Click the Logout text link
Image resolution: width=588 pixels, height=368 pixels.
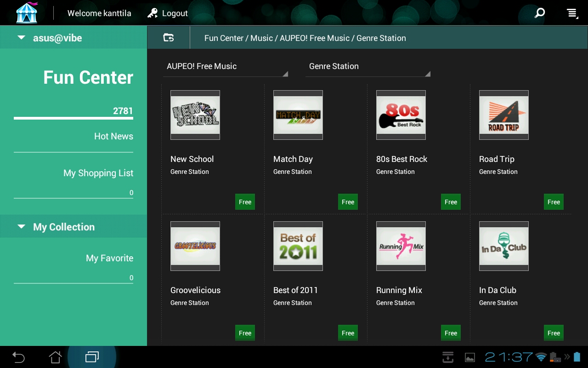coord(175,13)
